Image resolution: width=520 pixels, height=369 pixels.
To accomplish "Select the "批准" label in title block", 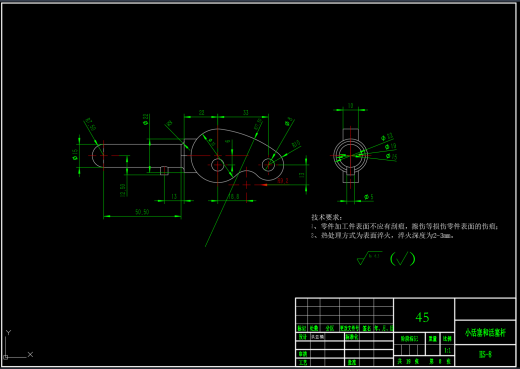I will coord(352,362).
